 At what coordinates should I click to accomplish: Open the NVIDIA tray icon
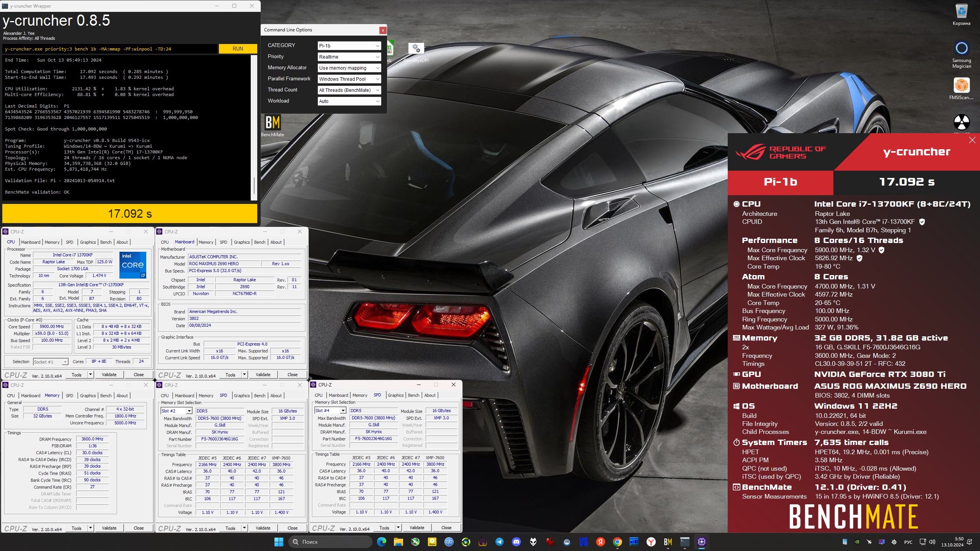(x=857, y=542)
